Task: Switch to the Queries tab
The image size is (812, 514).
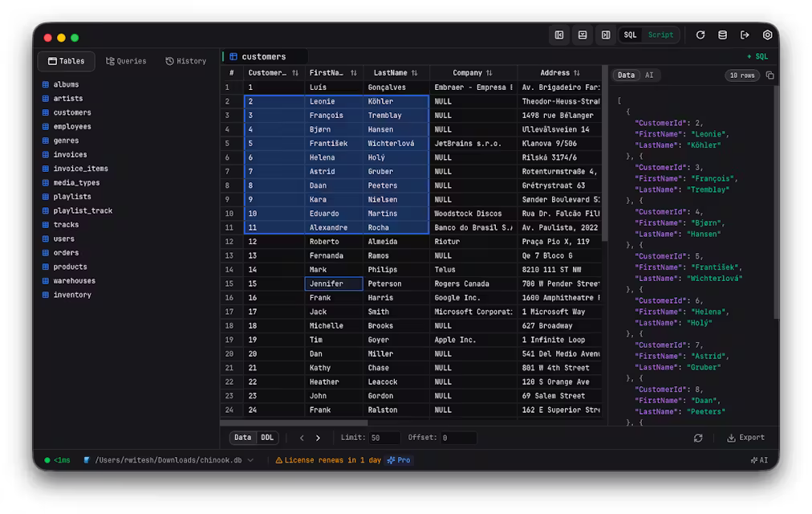Action: coord(126,61)
